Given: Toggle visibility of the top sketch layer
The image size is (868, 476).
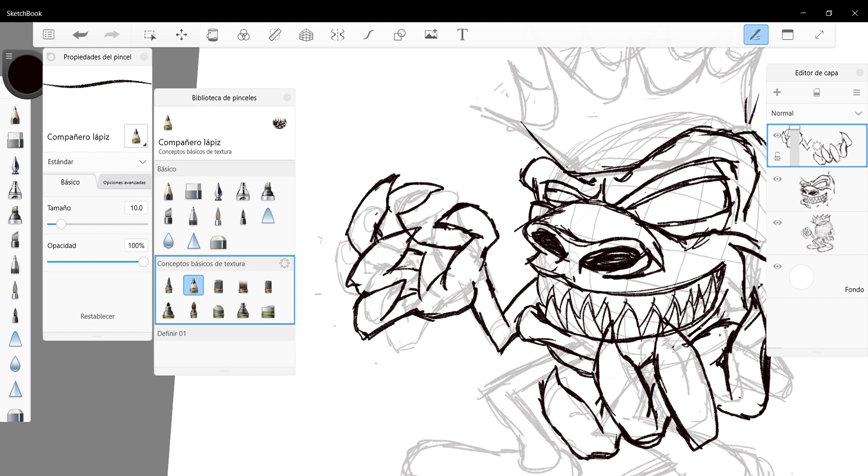Looking at the screenshot, I should coord(777,135).
